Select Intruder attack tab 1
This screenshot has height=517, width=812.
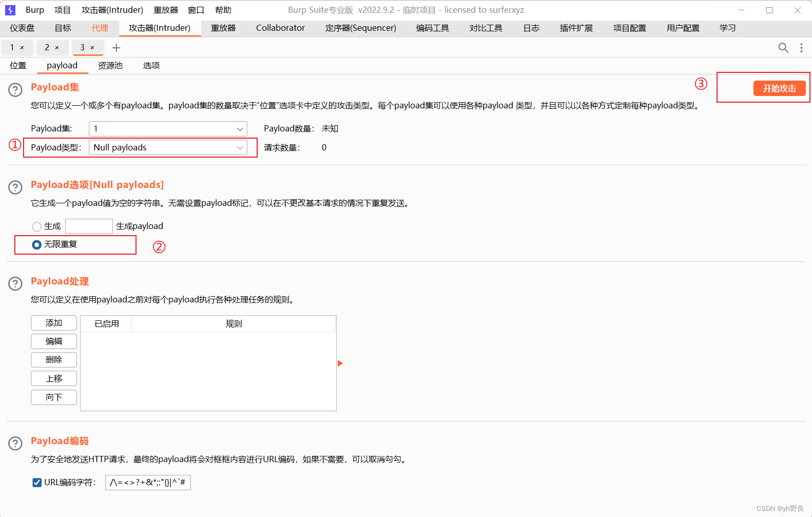point(12,48)
